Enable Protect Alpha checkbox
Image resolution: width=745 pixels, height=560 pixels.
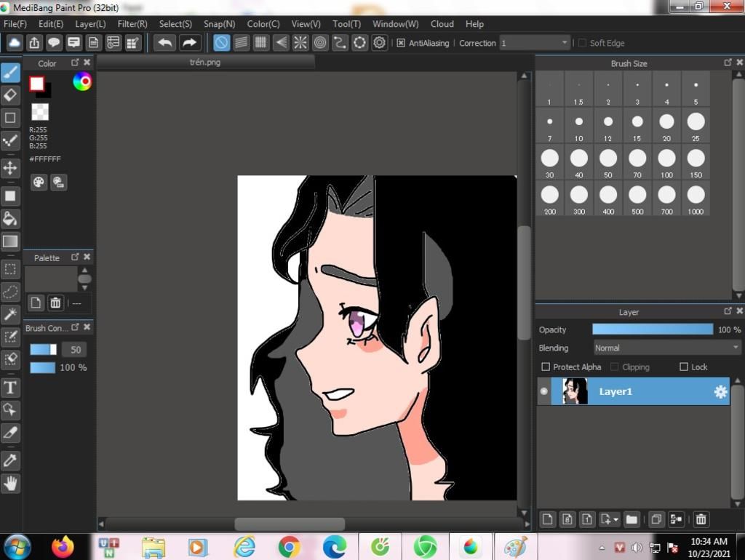(x=546, y=367)
